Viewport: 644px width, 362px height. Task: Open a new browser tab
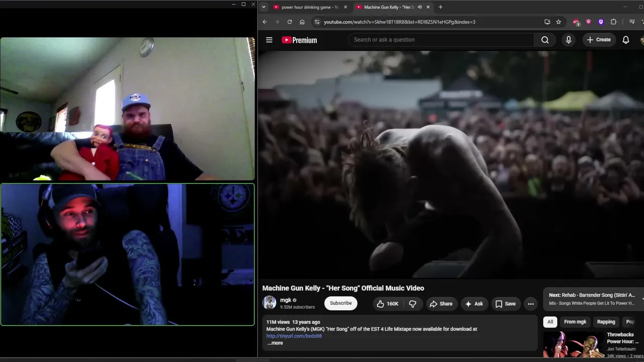coord(440,7)
